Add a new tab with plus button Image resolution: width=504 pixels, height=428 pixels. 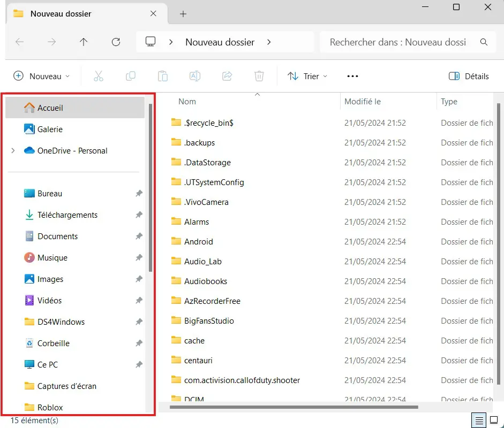[183, 14]
